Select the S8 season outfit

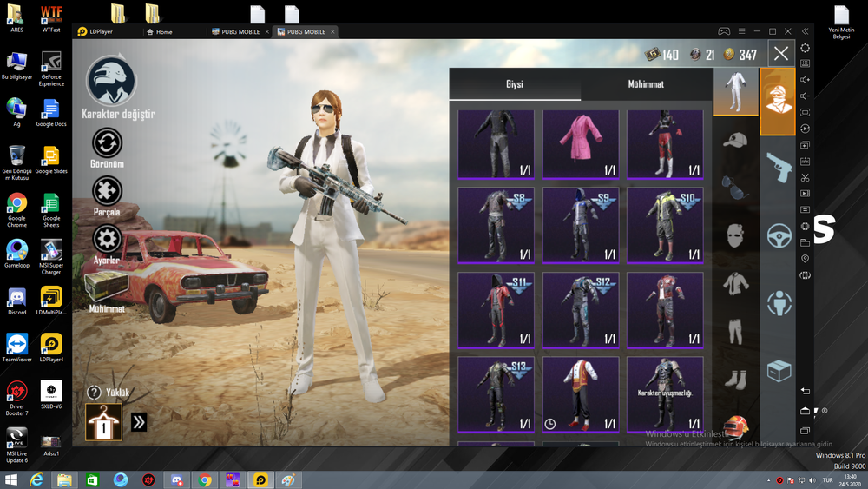pyautogui.click(x=496, y=226)
